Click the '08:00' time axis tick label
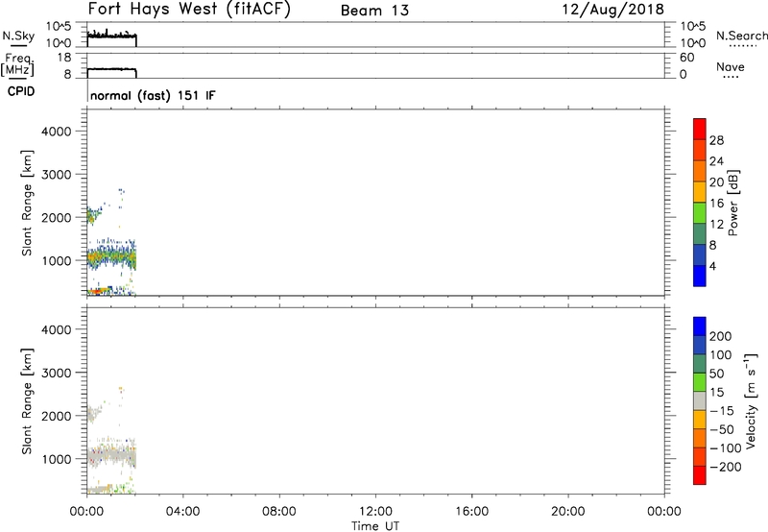 click(279, 512)
